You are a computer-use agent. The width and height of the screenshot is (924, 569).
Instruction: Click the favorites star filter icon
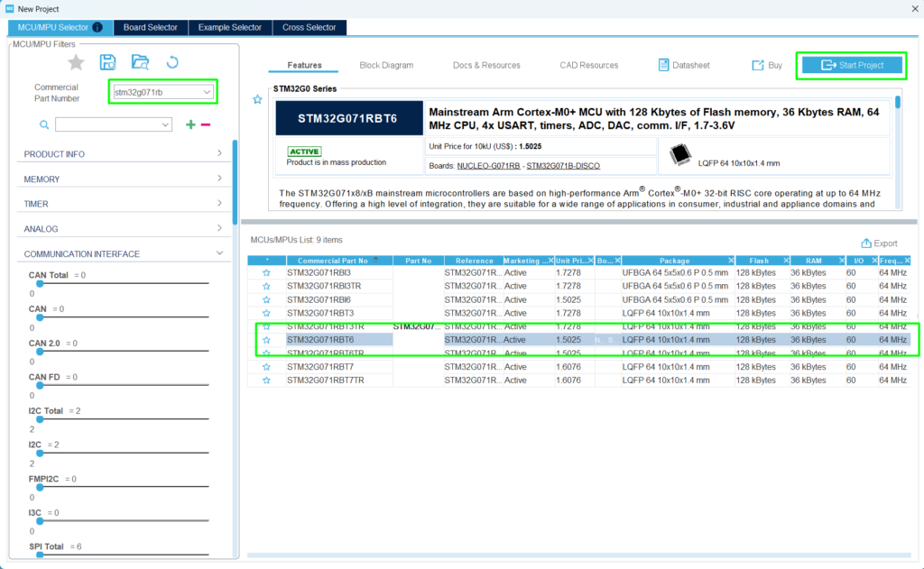coord(76,62)
